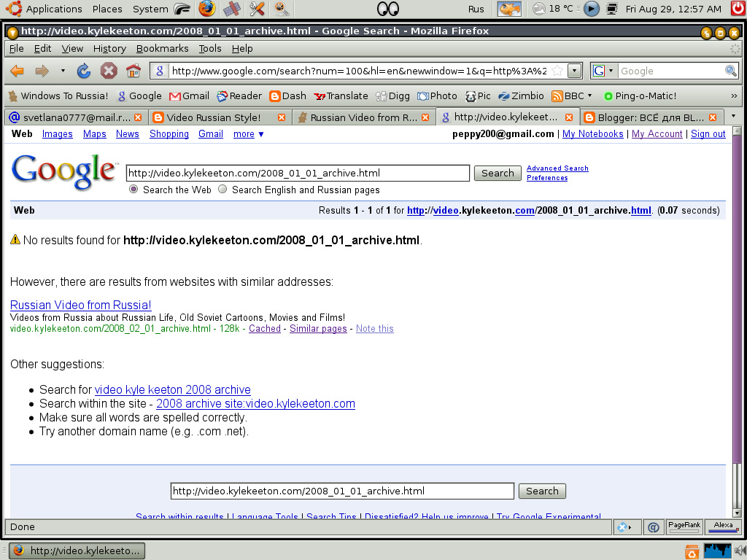Open the Similar pages link
The height and width of the screenshot is (560, 747).
[318, 329]
